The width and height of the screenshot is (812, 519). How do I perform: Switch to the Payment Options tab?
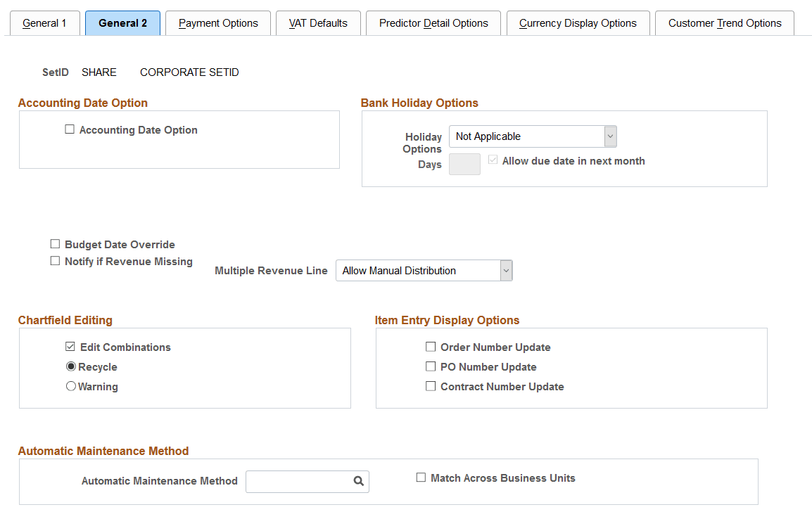[217, 23]
